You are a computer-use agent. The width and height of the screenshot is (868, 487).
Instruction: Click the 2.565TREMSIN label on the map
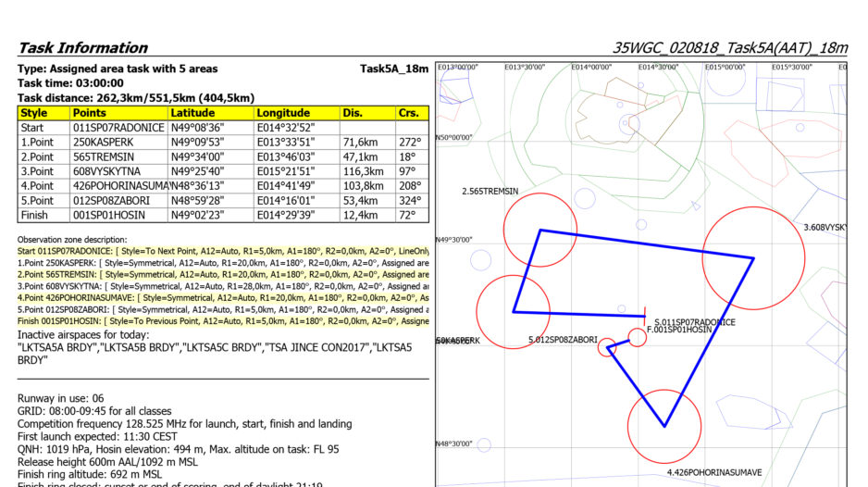pos(490,192)
